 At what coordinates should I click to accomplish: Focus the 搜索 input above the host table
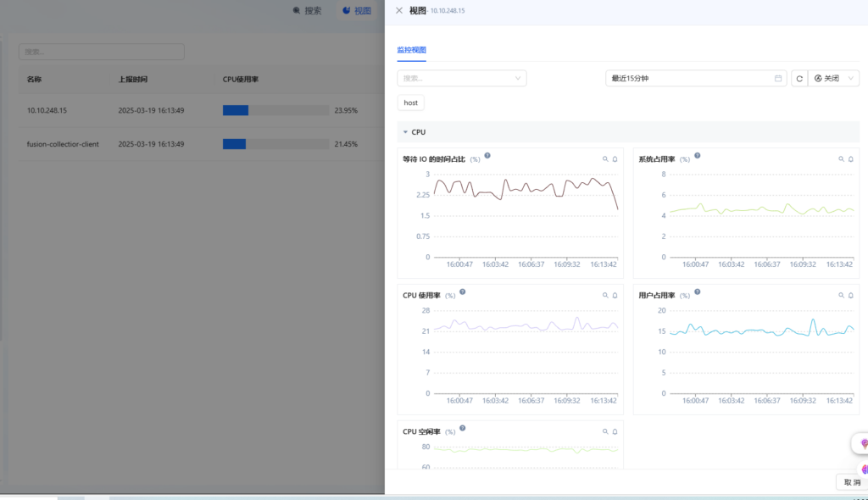coord(102,52)
